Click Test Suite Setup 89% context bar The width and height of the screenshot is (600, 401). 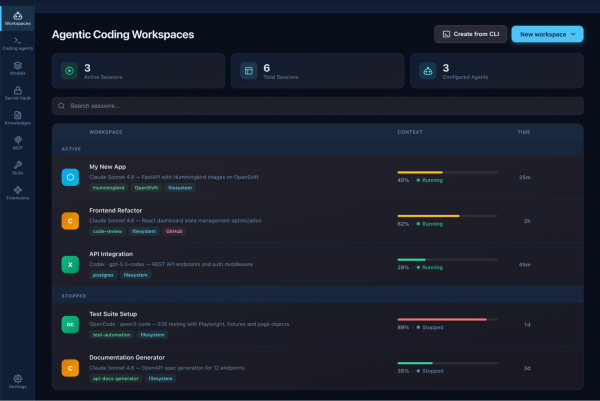tap(447, 319)
